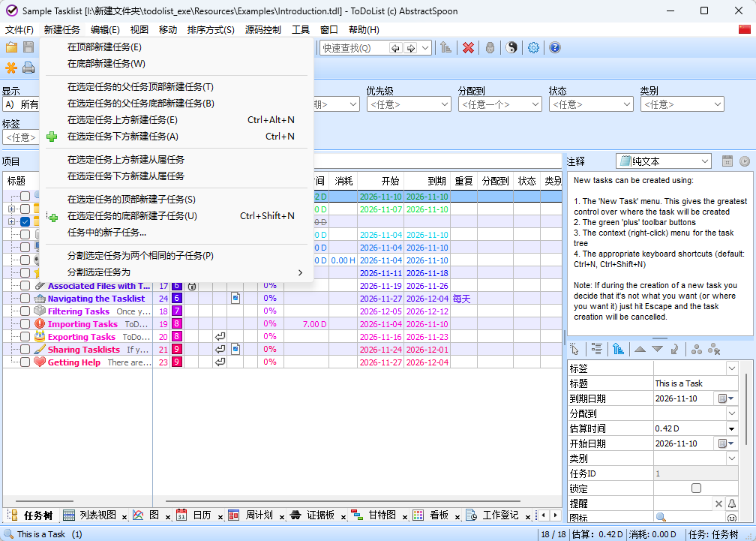Click the magenta priority 9 box for Getting Help
756x541 pixels.
tap(177, 362)
